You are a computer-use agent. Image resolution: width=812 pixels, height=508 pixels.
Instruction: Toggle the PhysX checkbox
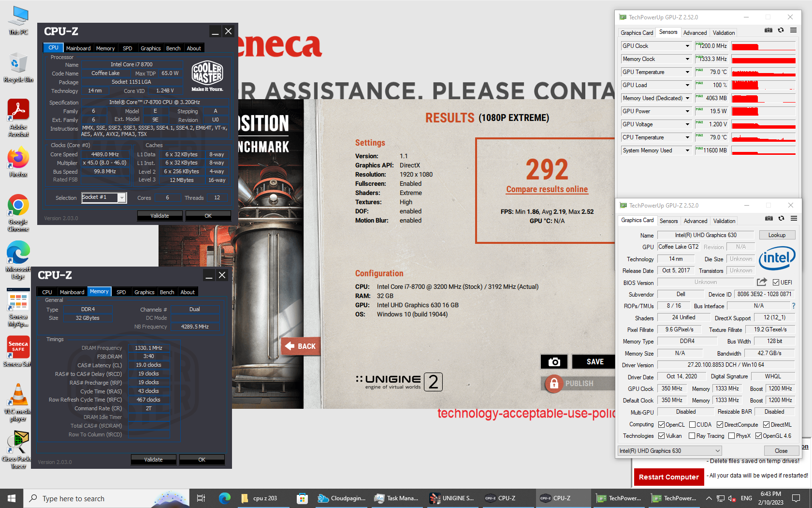[x=732, y=436]
